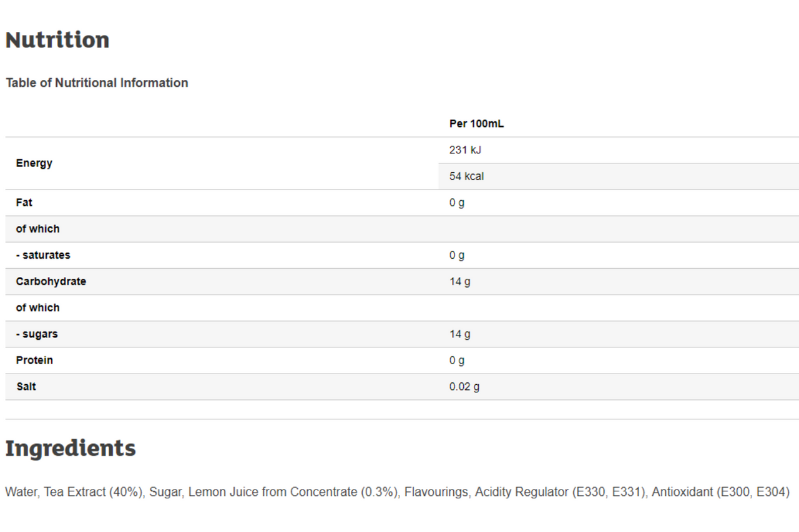
Task: Click the Carbohydrate 14 g value
Action: coord(460,281)
